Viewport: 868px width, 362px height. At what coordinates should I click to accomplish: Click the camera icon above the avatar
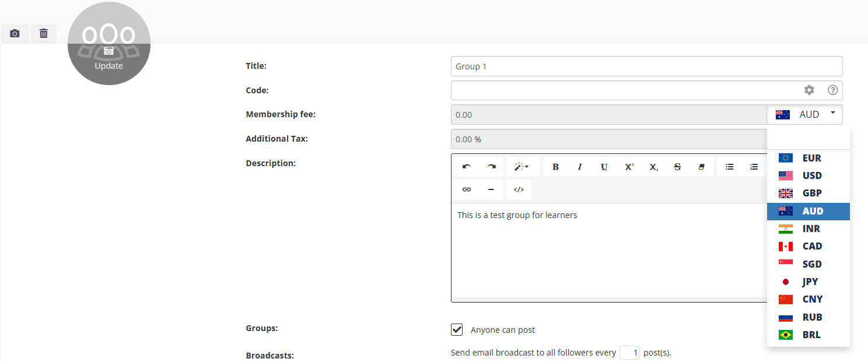tap(15, 34)
